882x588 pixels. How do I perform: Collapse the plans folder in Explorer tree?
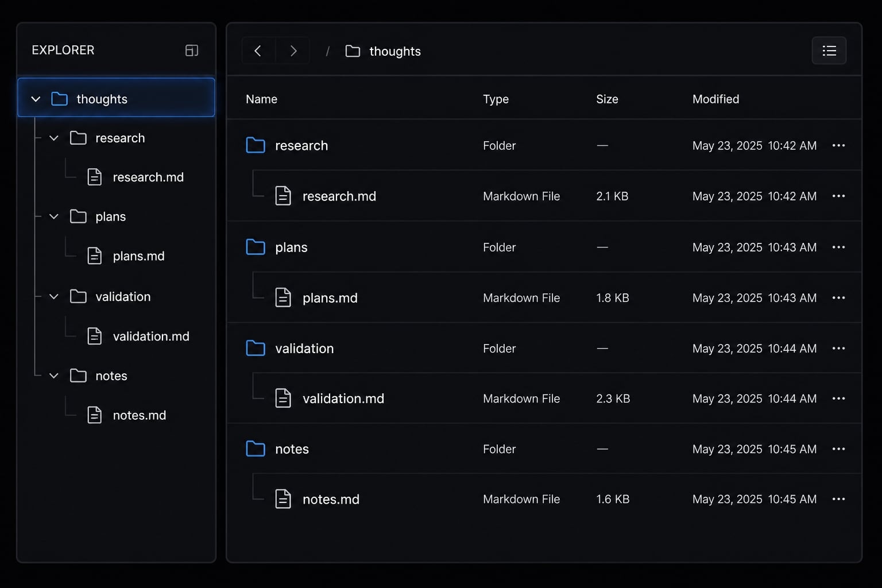(x=54, y=216)
